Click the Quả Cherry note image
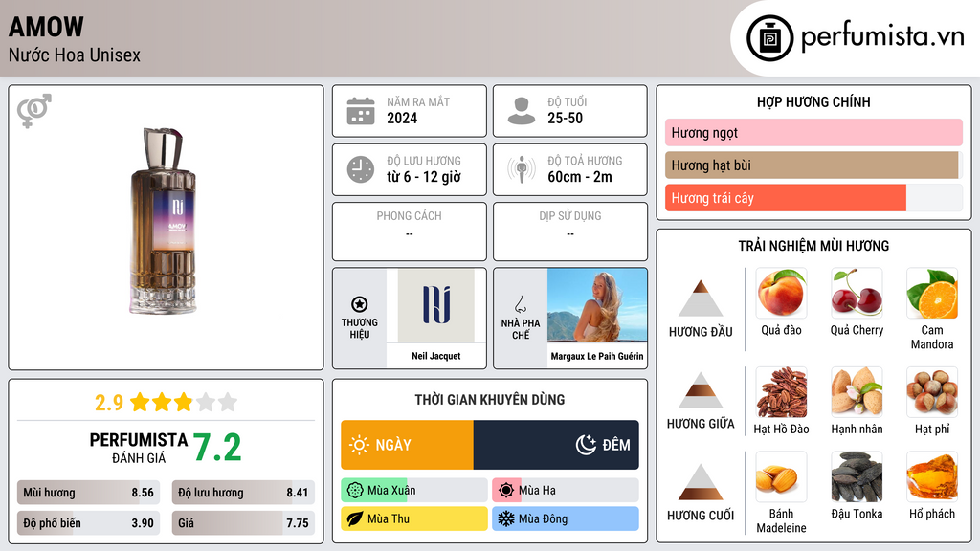 click(857, 293)
